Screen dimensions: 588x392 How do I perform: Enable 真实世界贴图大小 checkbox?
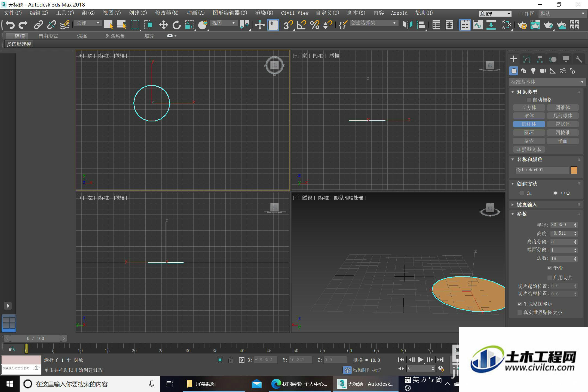520,313
